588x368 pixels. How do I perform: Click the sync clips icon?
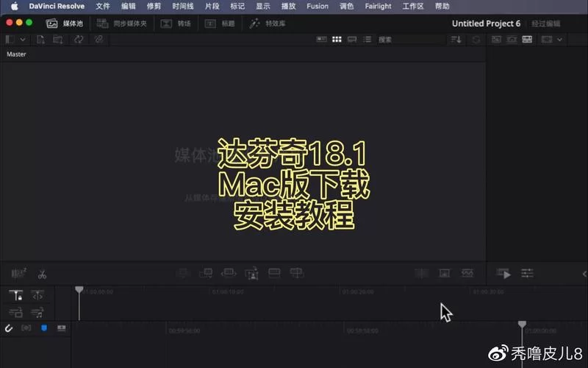click(79, 40)
